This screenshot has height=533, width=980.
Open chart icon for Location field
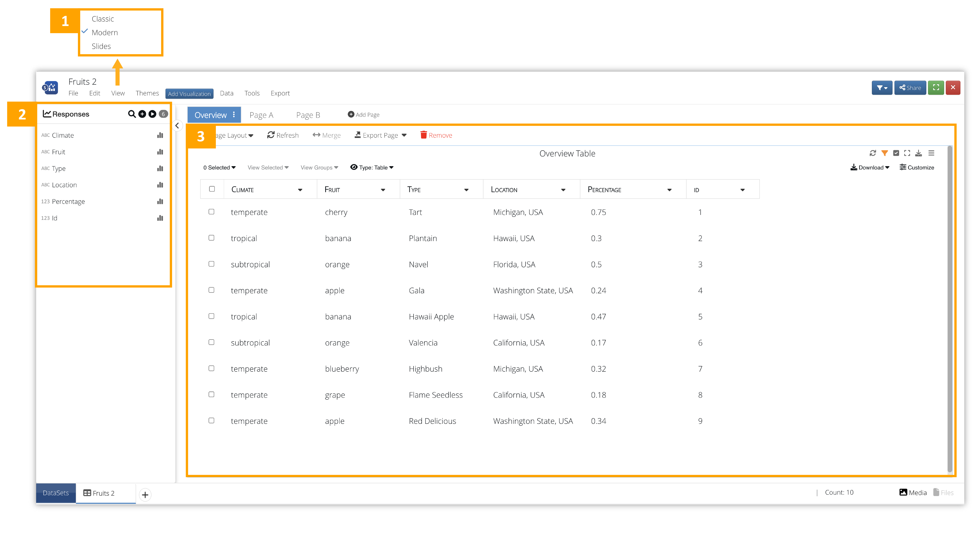pyautogui.click(x=160, y=185)
